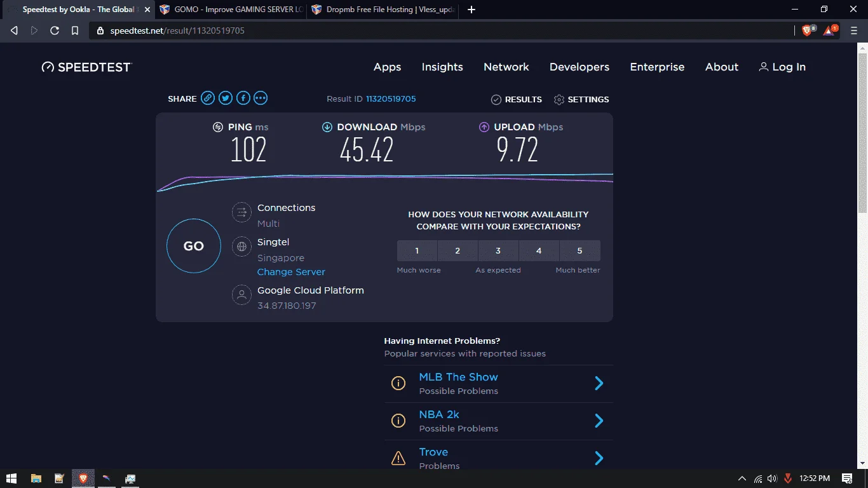Open RESULTS history

tap(517, 99)
